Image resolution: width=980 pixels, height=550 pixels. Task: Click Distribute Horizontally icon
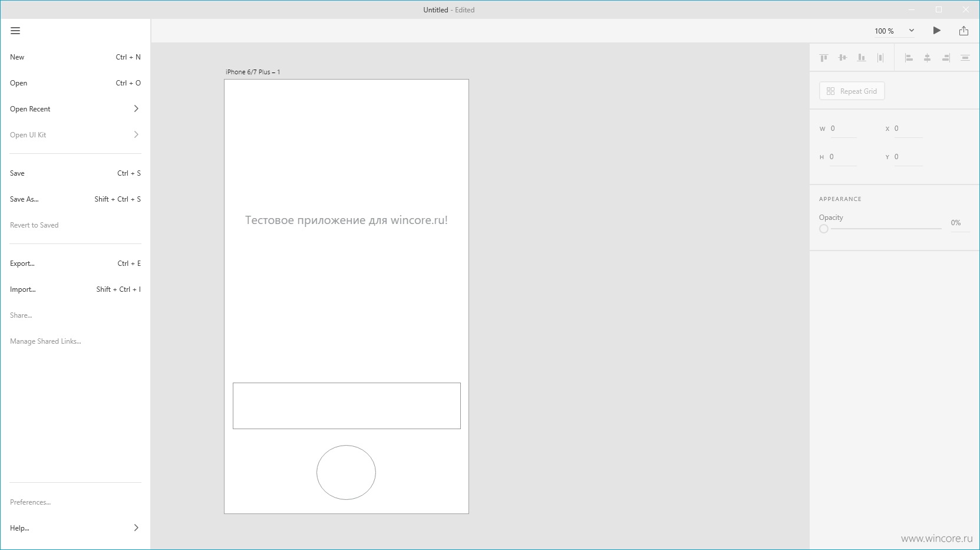880,58
